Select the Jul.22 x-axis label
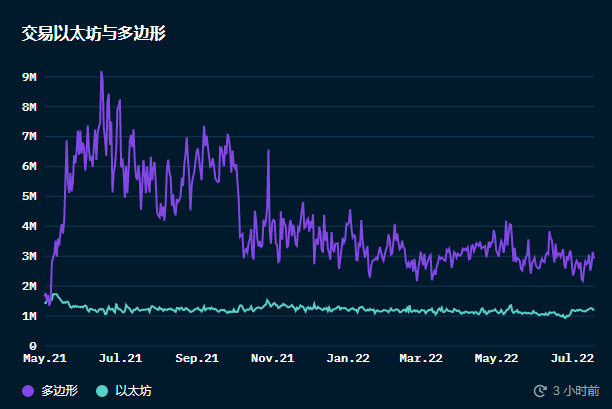The image size is (612, 409). 571,357
